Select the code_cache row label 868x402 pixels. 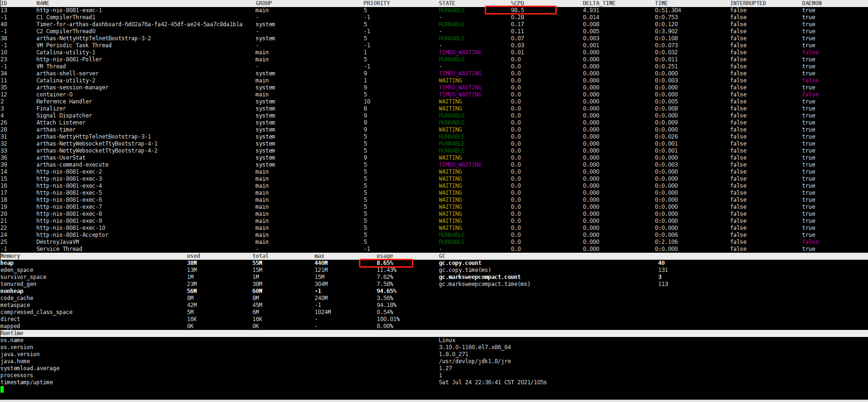coord(17,298)
